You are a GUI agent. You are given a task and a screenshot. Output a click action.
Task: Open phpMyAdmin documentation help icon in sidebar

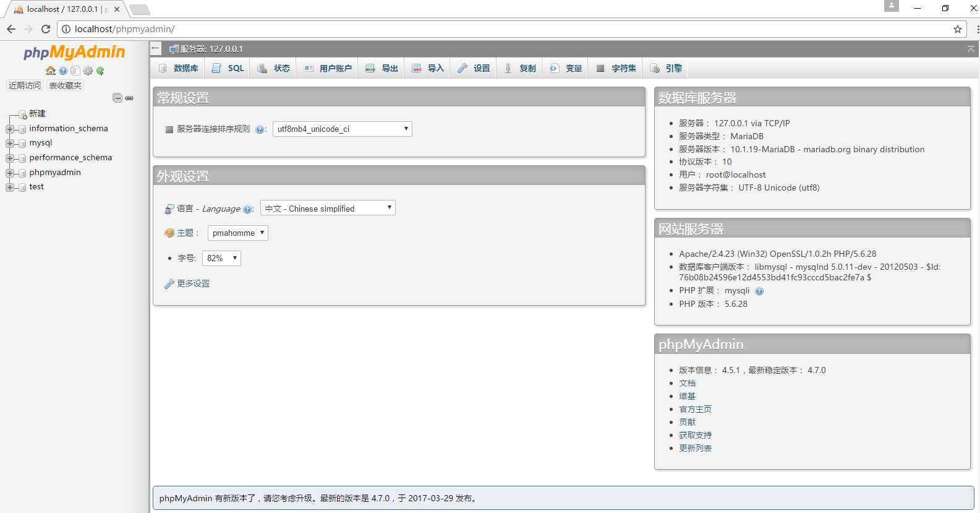[x=63, y=71]
